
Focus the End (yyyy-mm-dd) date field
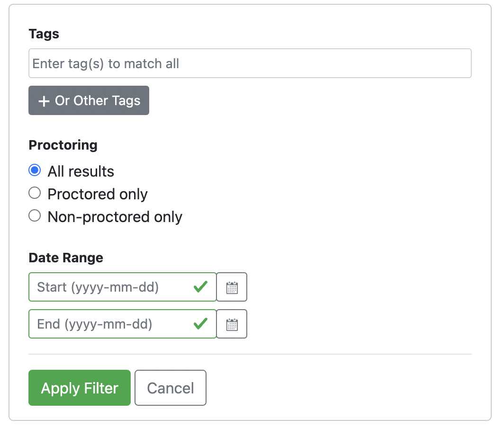pyautogui.click(x=123, y=324)
